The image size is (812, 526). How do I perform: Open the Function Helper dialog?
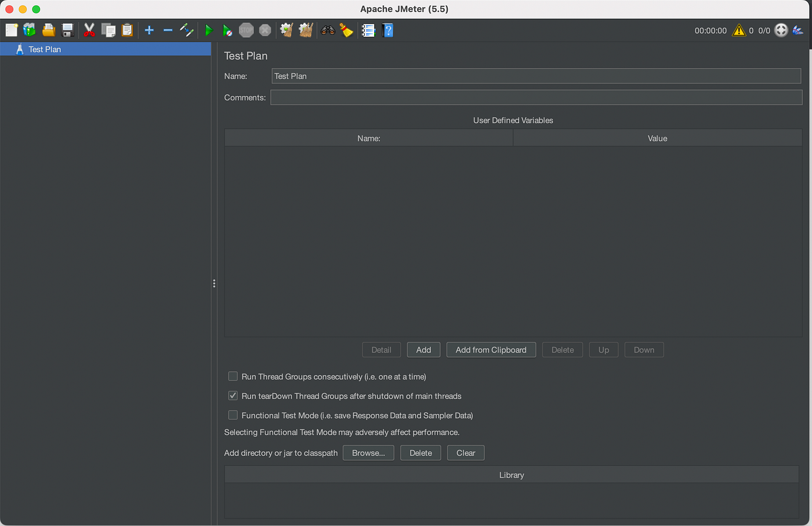pyautogui.click(x=368, y=30)
